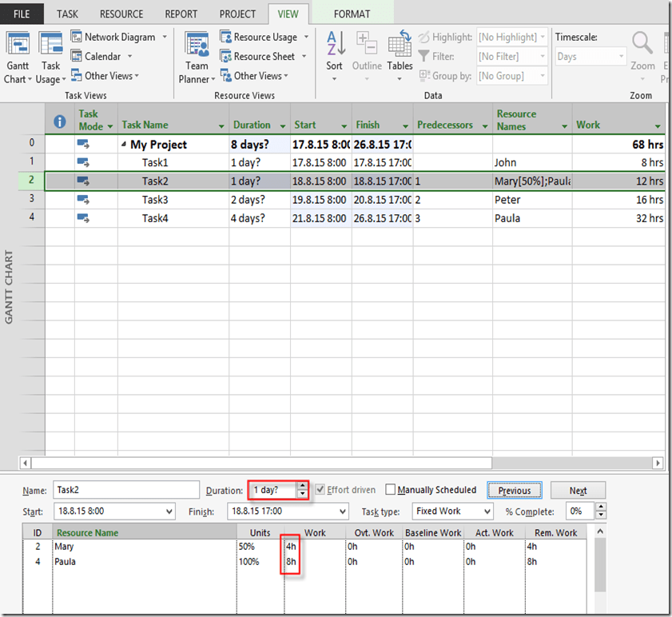The width and height of the screenshot is (672, 617).
Task: Select the Network Diagram view
Action: tap(119, 37)
